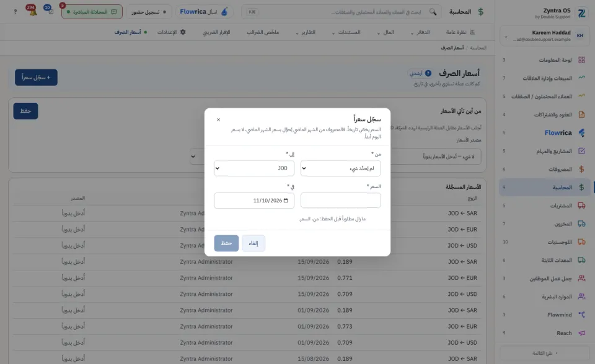Image resolution: width=595 pixels, height=364 pixels.
Task: Expand the التقارير menu
Action: pyautogui.click(x=306, y=32)
